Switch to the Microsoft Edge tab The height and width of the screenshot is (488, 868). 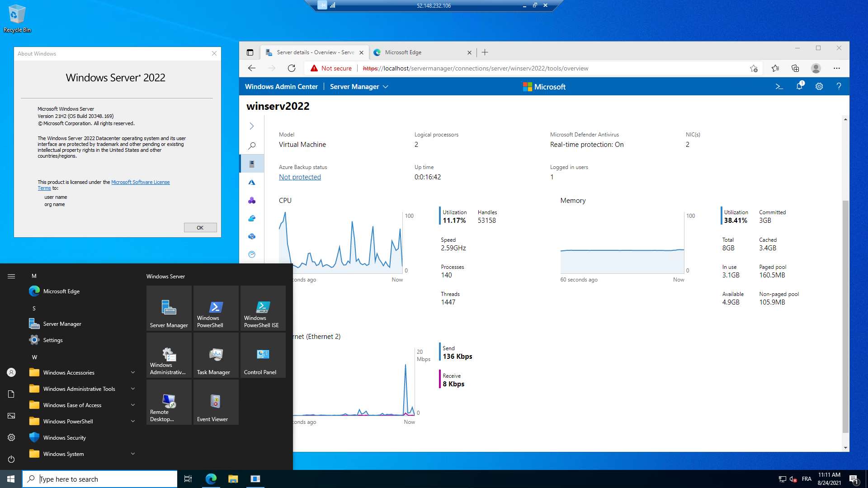click(x=422, y=52)
